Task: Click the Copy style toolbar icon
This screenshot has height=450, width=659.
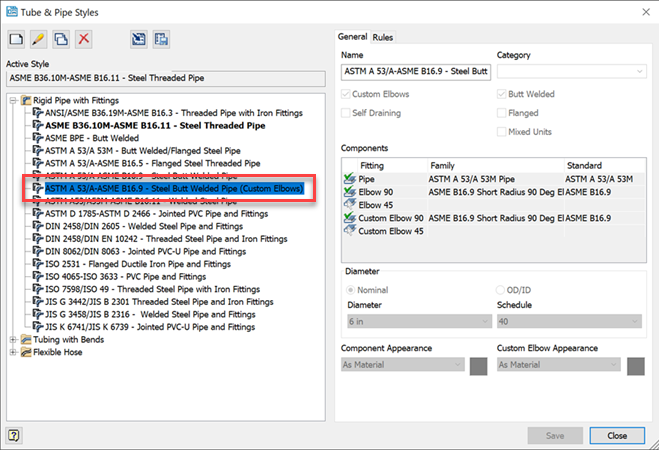Action: pyautogui.click(x=61, y=39)
